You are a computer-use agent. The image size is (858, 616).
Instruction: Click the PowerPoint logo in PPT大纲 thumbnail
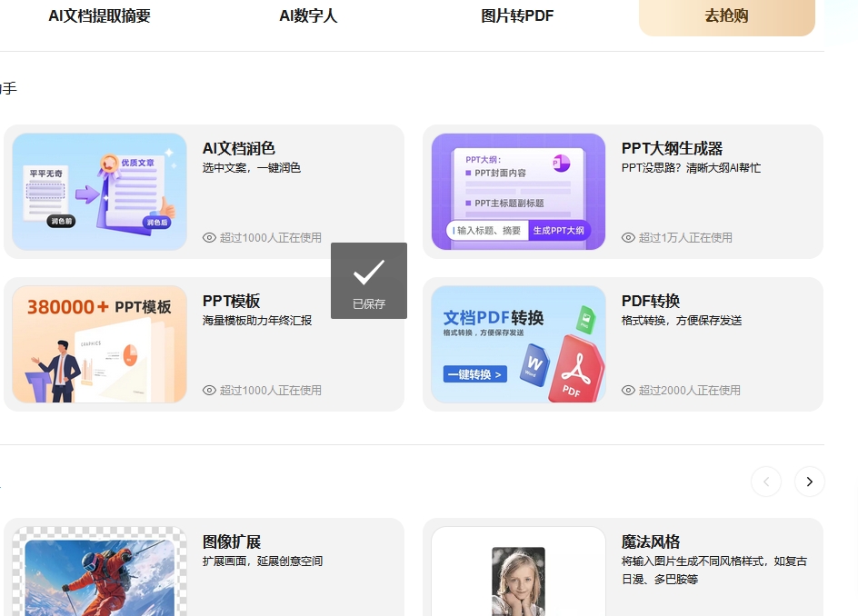click(x=561, y=163)
